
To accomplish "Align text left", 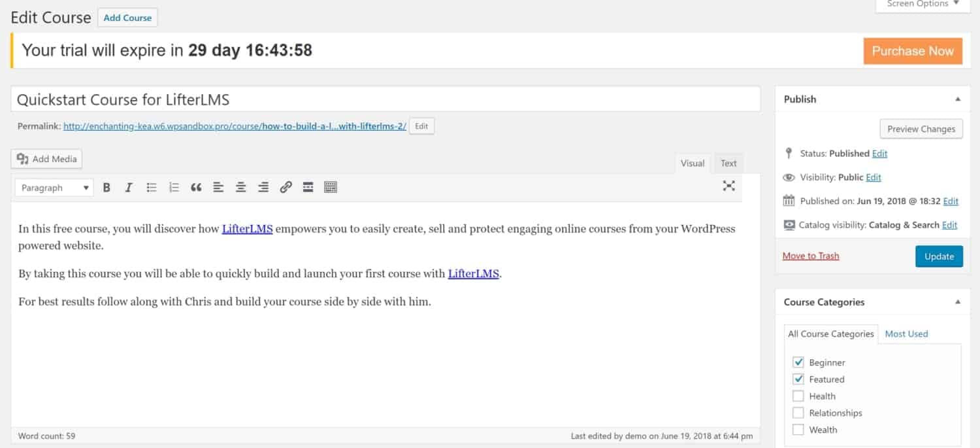I will (218, 188).
